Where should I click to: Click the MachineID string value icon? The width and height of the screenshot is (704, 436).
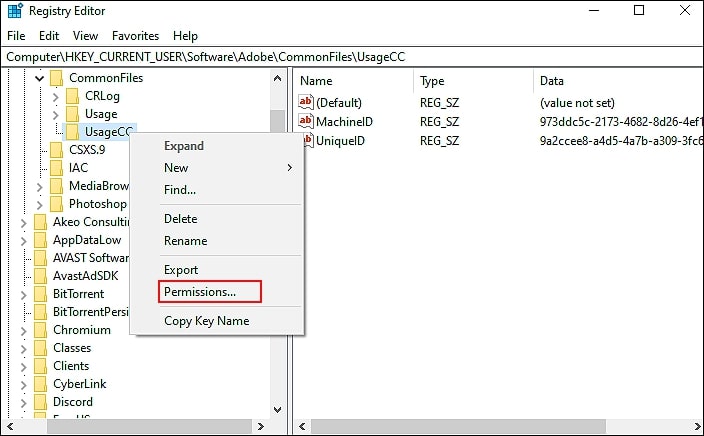pos(306,121)
